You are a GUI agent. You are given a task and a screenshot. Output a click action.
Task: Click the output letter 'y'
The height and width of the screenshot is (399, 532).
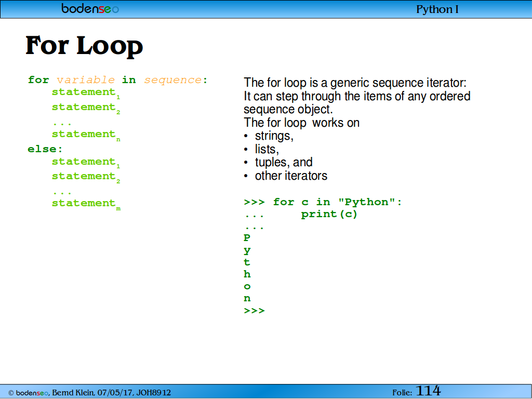247,251
